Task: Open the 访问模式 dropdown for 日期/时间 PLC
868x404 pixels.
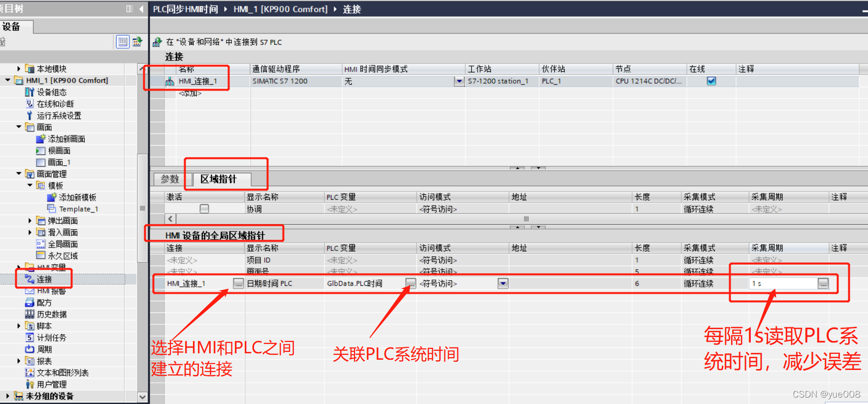Action: pyautogui.click(x=503, y=283)
